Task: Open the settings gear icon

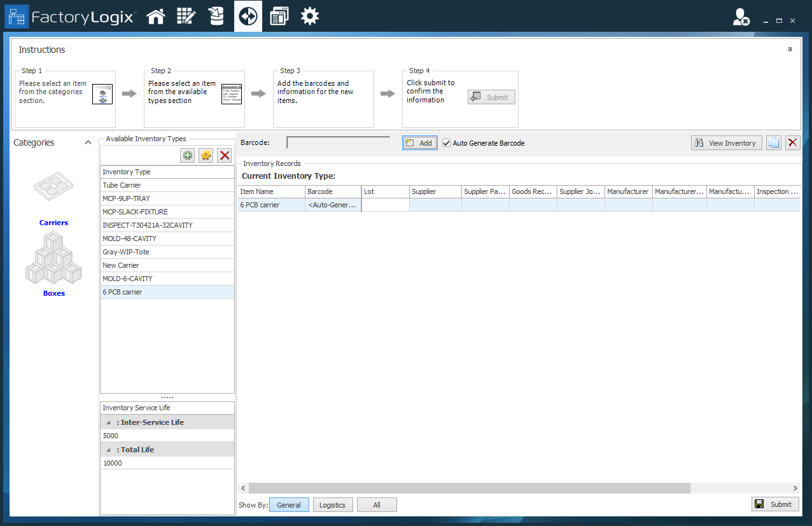Action: 310,17
